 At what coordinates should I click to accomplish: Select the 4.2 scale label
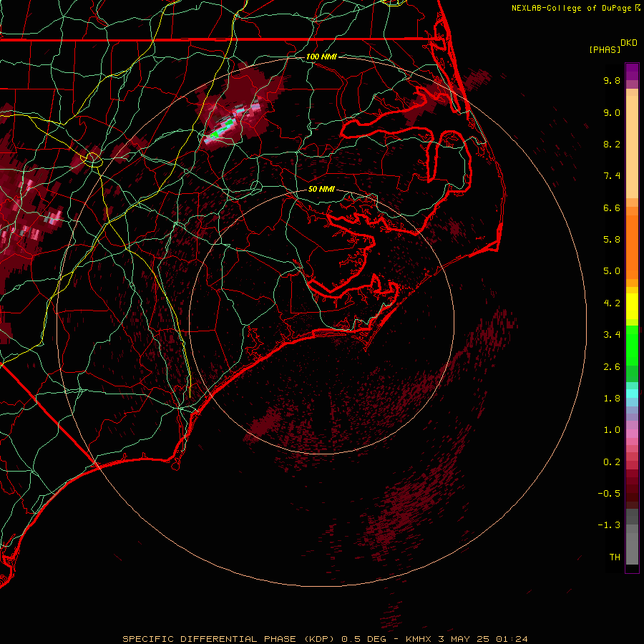[x=612, y=303]
